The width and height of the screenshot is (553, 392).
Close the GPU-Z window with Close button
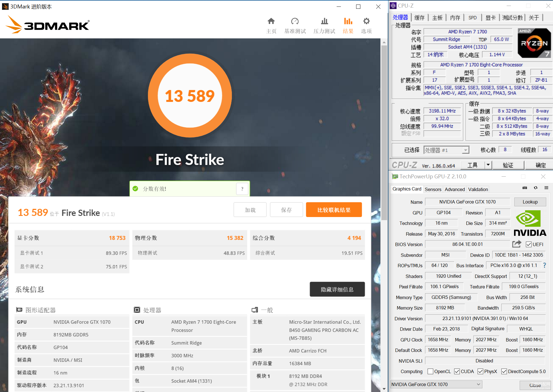click(535, 385)
